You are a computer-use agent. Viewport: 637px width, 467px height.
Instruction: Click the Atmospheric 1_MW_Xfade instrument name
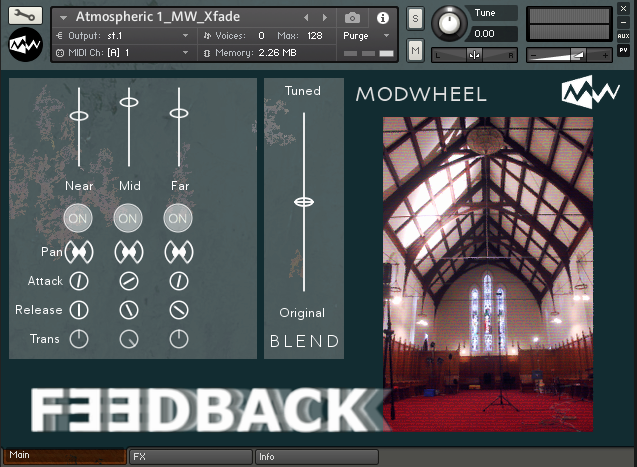click(158, 17)
